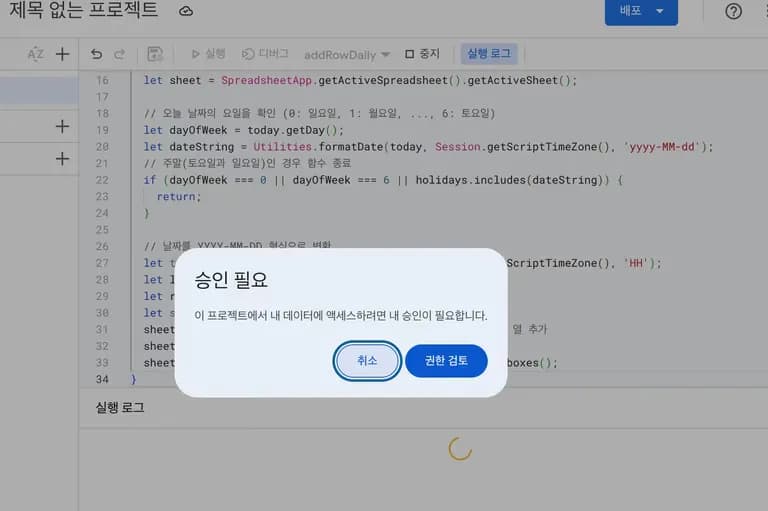Open the help question mark icon
The width and height of the screenshot is (768, 511).
[x=734, y=11]
